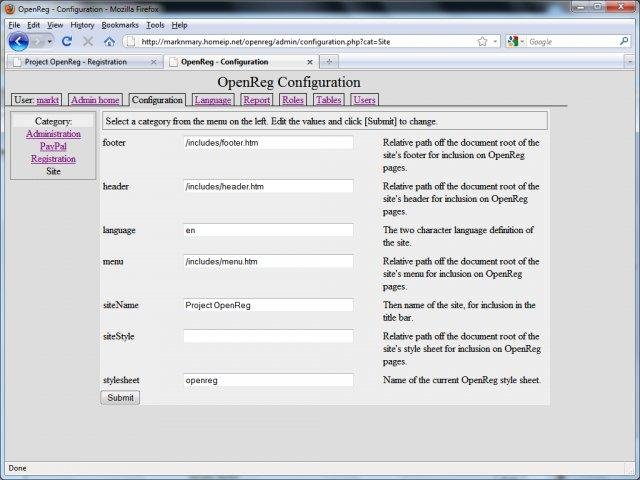Click the 'OpenReg Configuration' page heading

point(289,82)
